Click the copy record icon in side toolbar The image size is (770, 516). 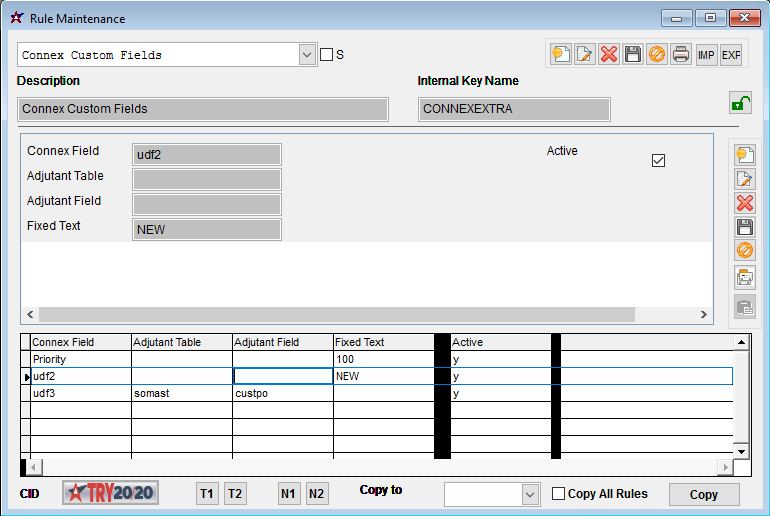click(745, 277)
